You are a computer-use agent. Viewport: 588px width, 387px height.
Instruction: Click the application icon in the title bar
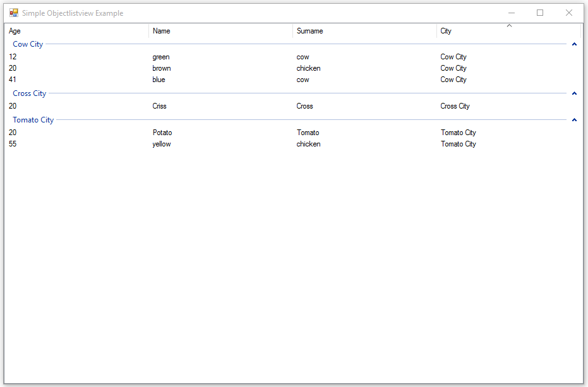tap(14, 13)
